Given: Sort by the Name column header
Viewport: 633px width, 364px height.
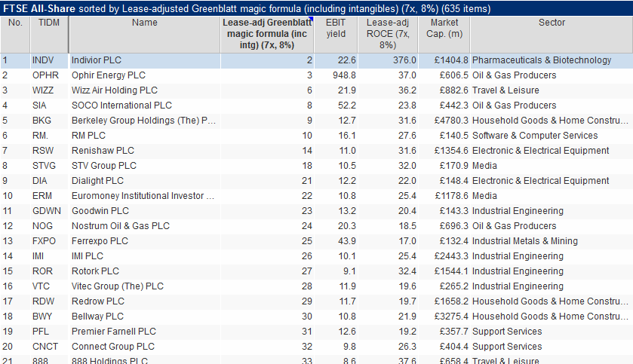Looking at the screenshot, I should pos(145,34).
